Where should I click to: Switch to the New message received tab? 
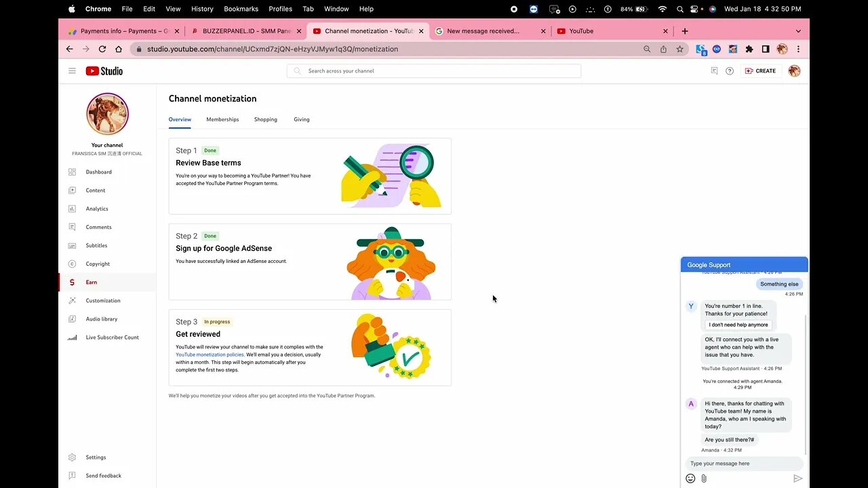click(490, 31)
